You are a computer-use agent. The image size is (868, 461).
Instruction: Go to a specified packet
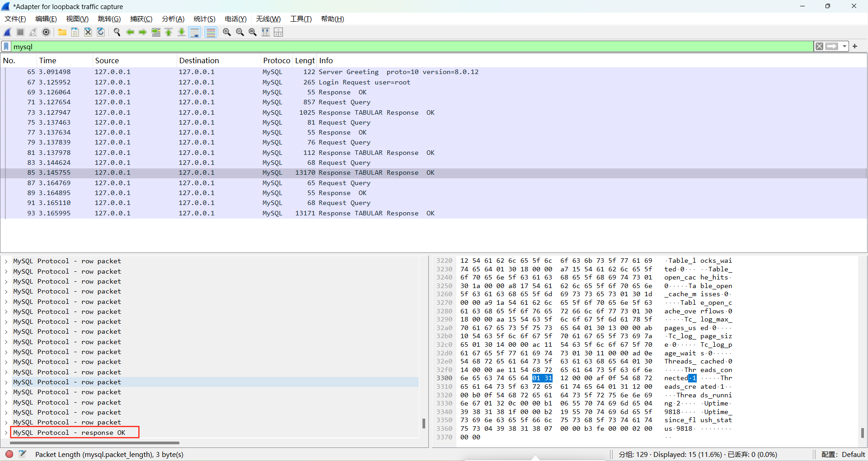[x=156, y=32]
